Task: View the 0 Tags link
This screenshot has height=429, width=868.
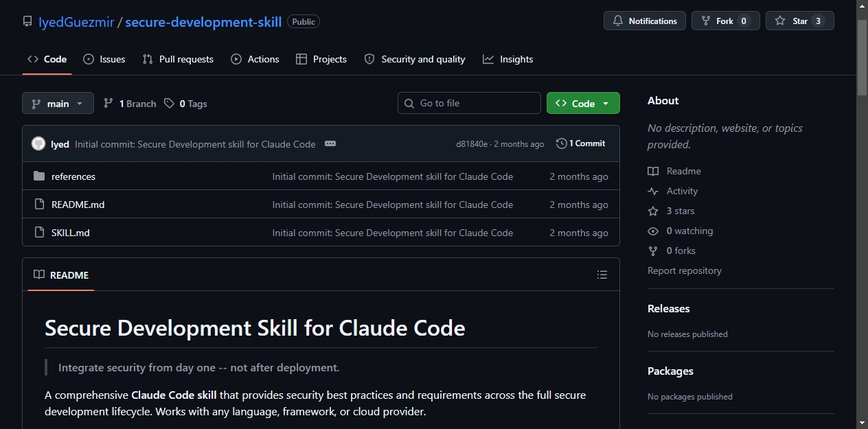Action: click(185, 104)
